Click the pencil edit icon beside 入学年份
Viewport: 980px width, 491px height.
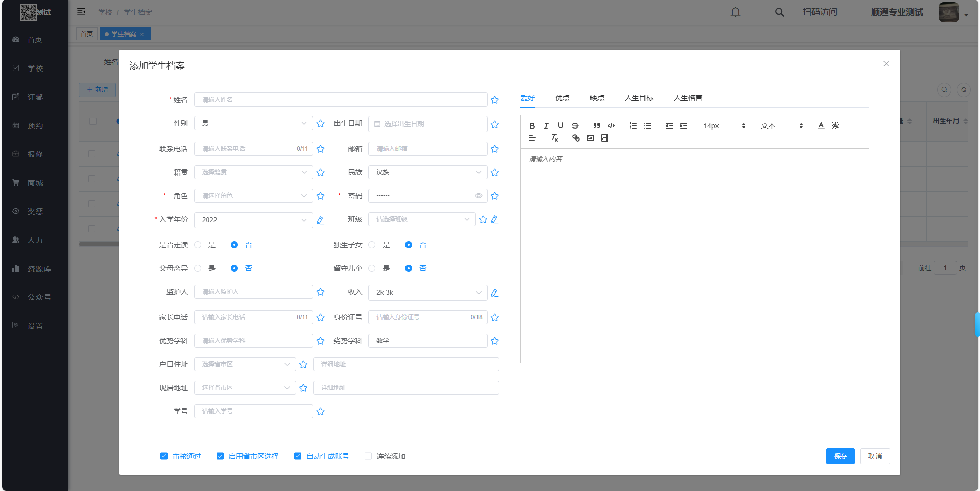(320, 220)
